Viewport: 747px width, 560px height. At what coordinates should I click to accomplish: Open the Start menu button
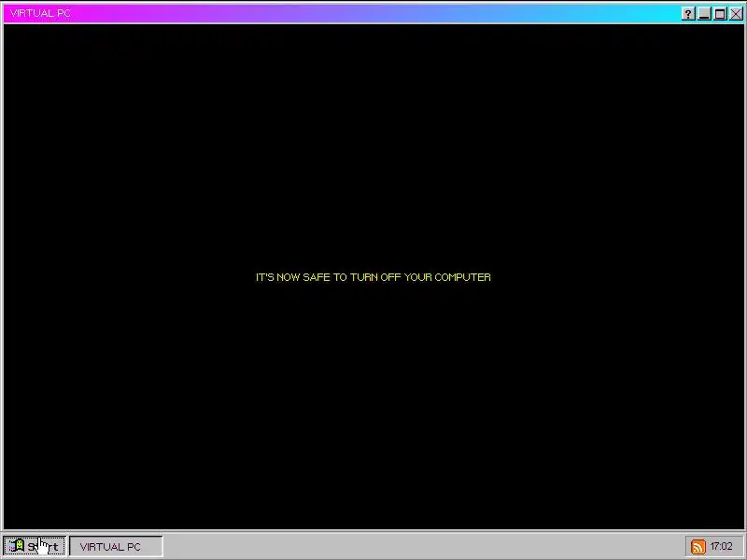(34, 546)
